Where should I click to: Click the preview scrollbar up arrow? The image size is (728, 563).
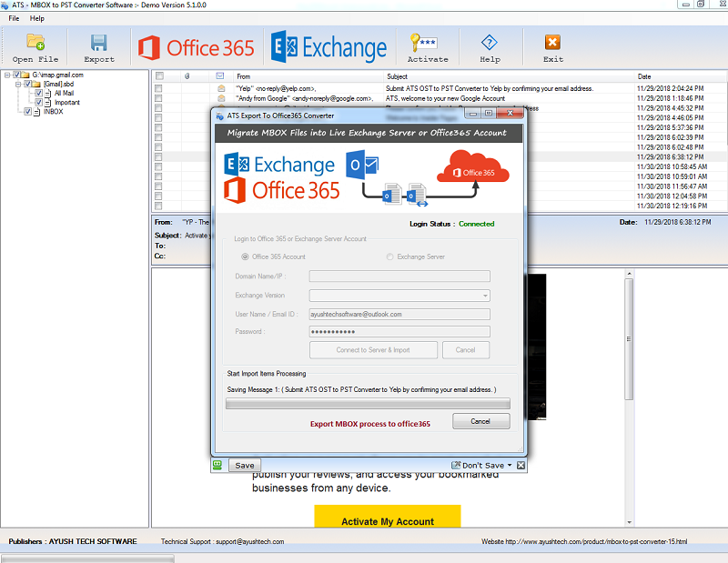(x=629, y=274)
